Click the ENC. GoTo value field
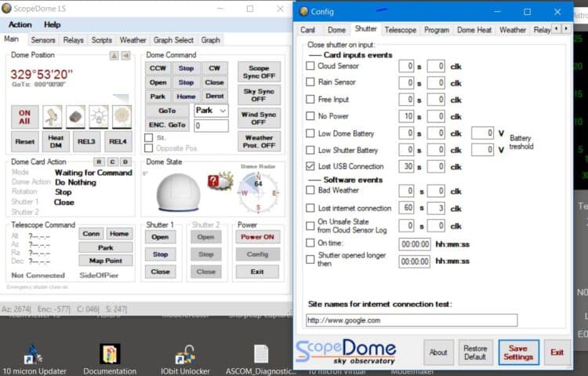 (x=211, y=126)
